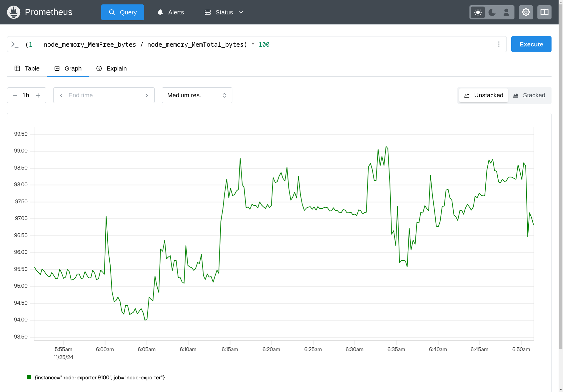
Task: Click the Execute button
Action: (x=531, y=44)
